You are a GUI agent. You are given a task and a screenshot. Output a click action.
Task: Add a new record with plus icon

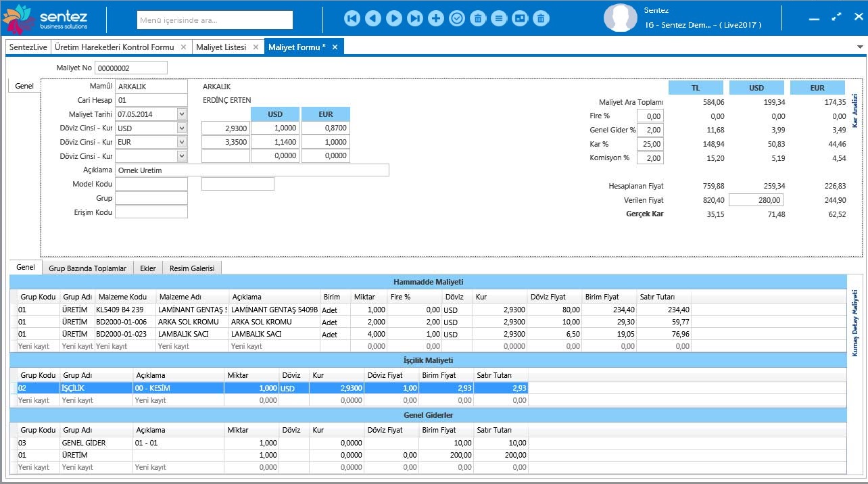[x=436, y=18]
